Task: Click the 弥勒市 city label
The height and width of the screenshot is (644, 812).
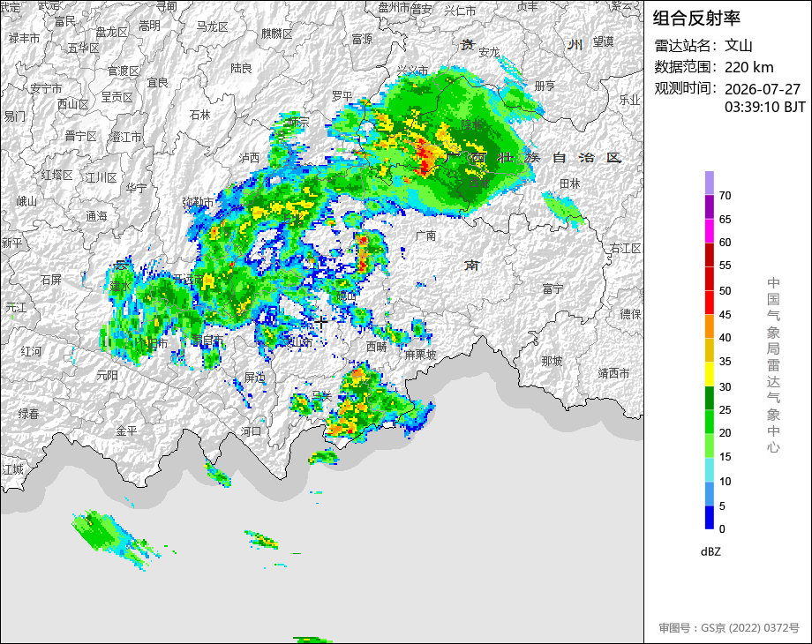Action: click(198, 202)
